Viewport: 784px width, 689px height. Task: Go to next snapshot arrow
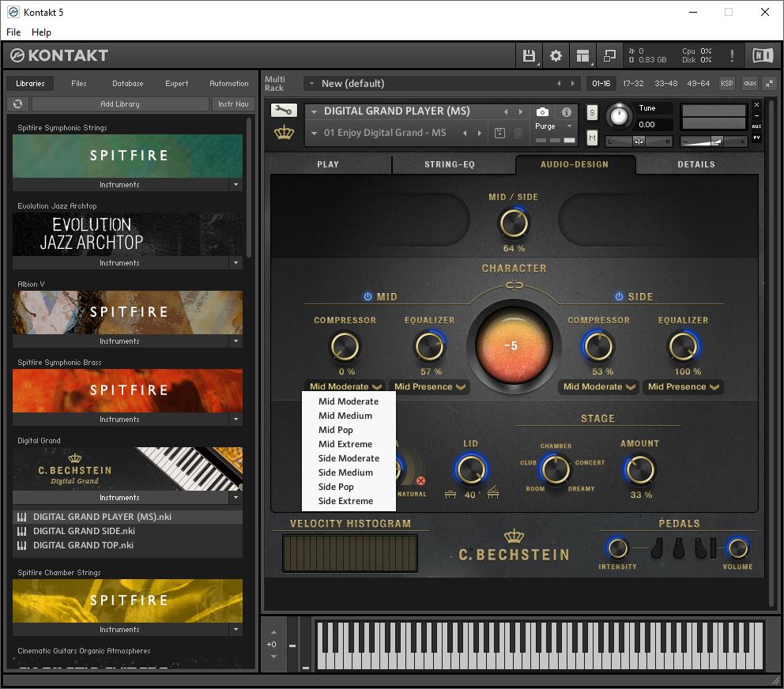480,133
